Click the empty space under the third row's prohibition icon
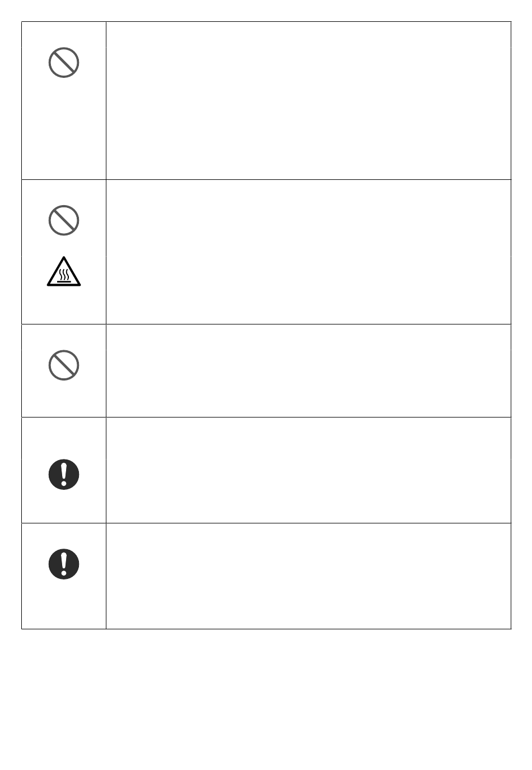 click(x=64, y=398)
